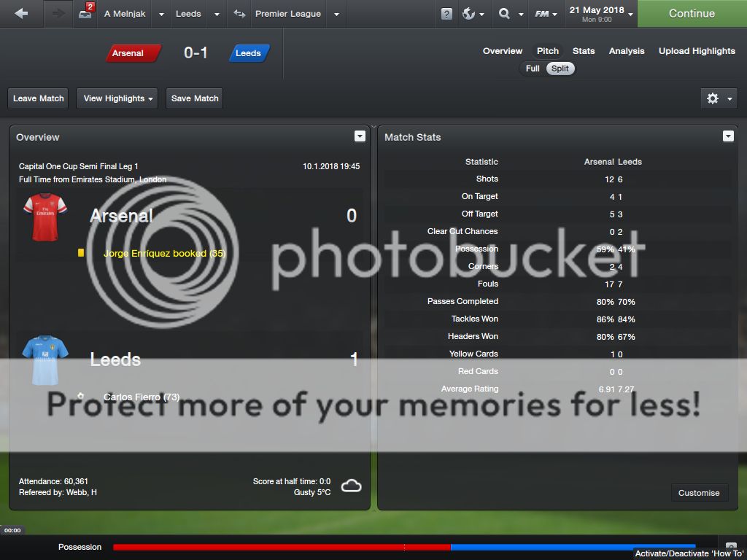This screenshot has width=747, height=560.
Task: Switch to the Stats tab
Action: (x=584, y=51)
